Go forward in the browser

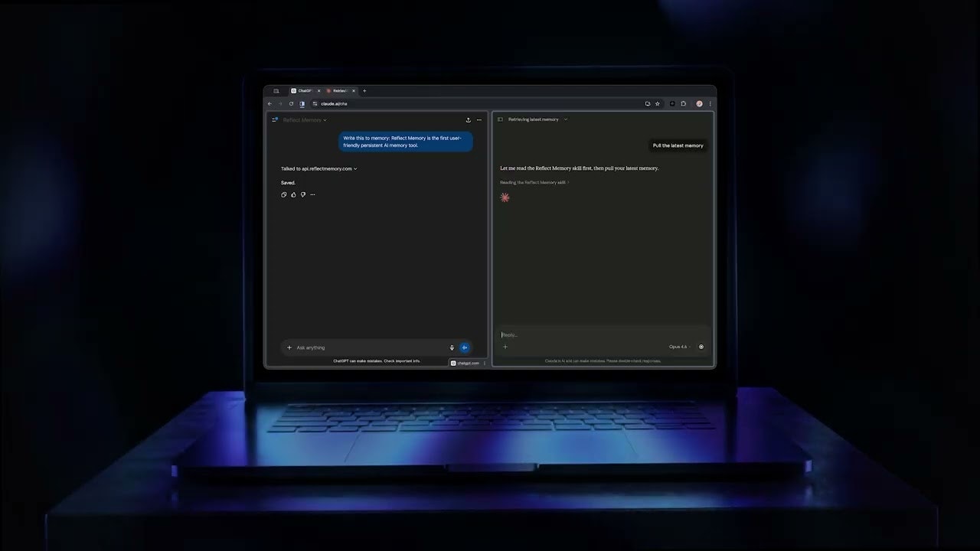pos(280,103)
